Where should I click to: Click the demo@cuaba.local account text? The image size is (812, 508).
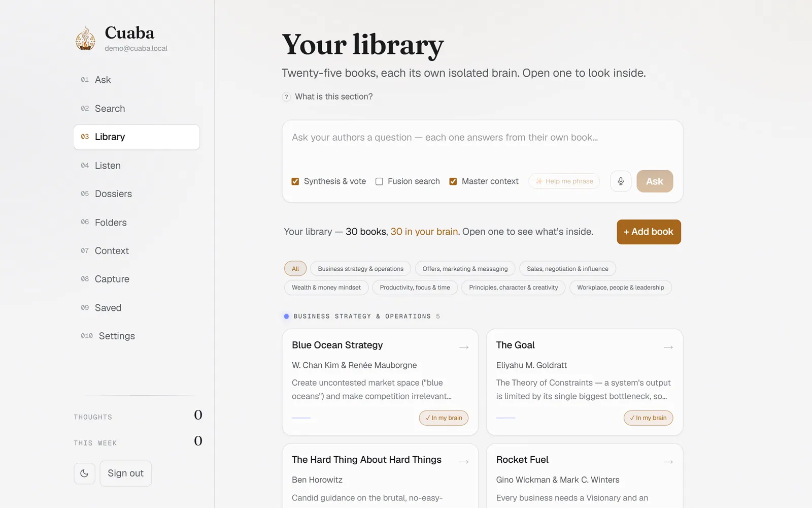[136, 49]
